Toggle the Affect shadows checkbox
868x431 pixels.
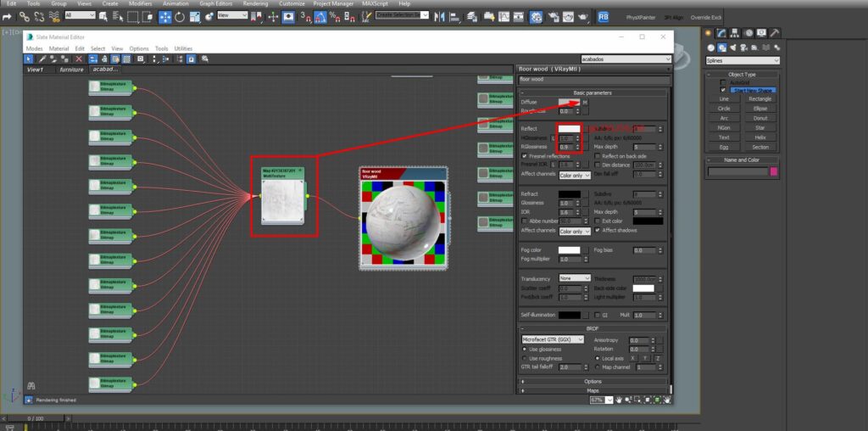click(x=598, y=230)
